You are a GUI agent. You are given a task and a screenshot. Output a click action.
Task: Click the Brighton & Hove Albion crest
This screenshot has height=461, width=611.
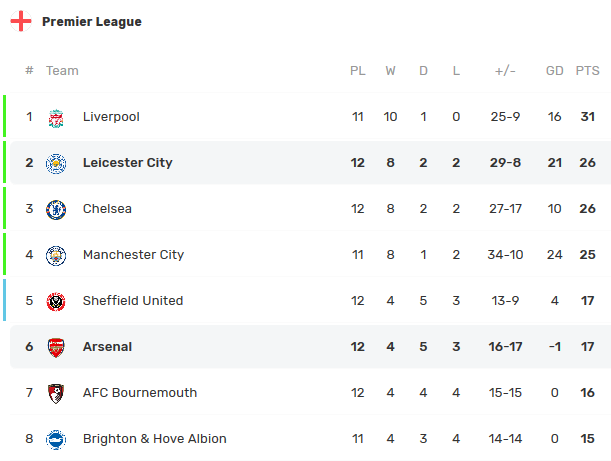click(56, 439)
